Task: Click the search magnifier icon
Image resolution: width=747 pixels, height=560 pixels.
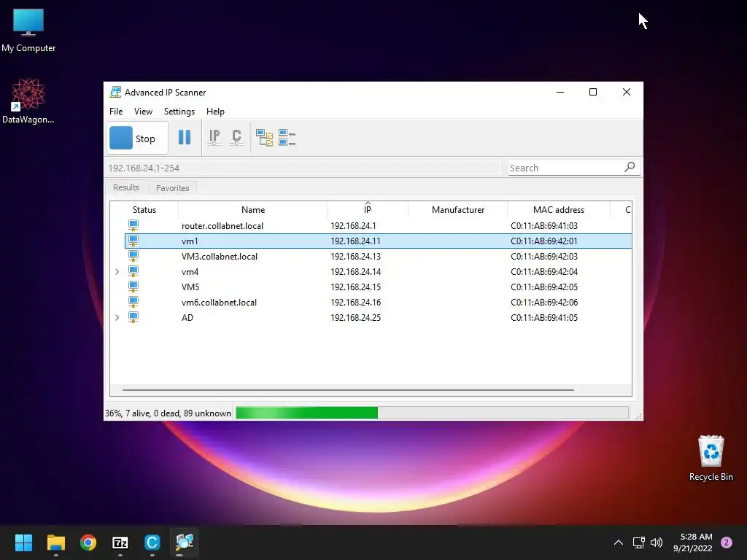Action: 630,167
